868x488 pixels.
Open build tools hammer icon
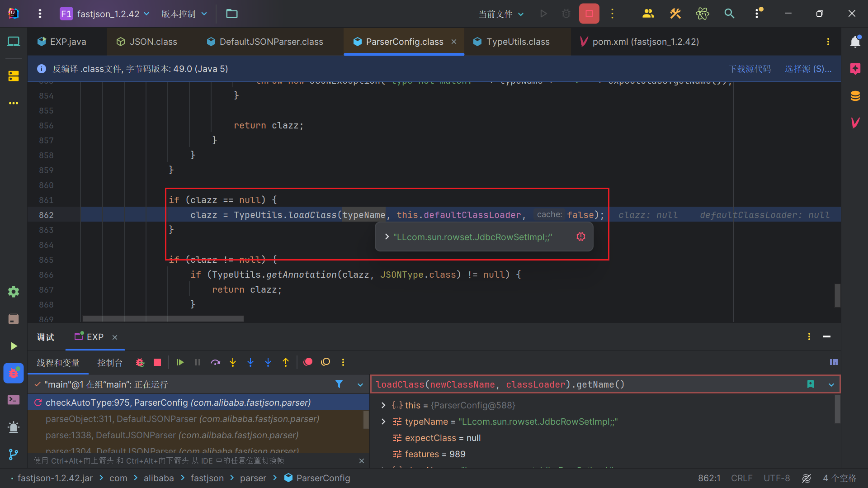(x=675, y=14)
